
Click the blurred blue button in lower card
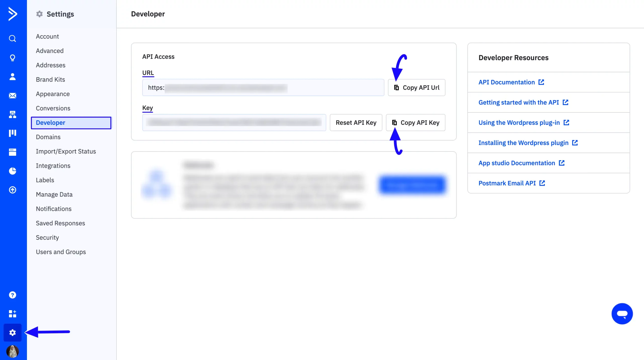(412, 185)
